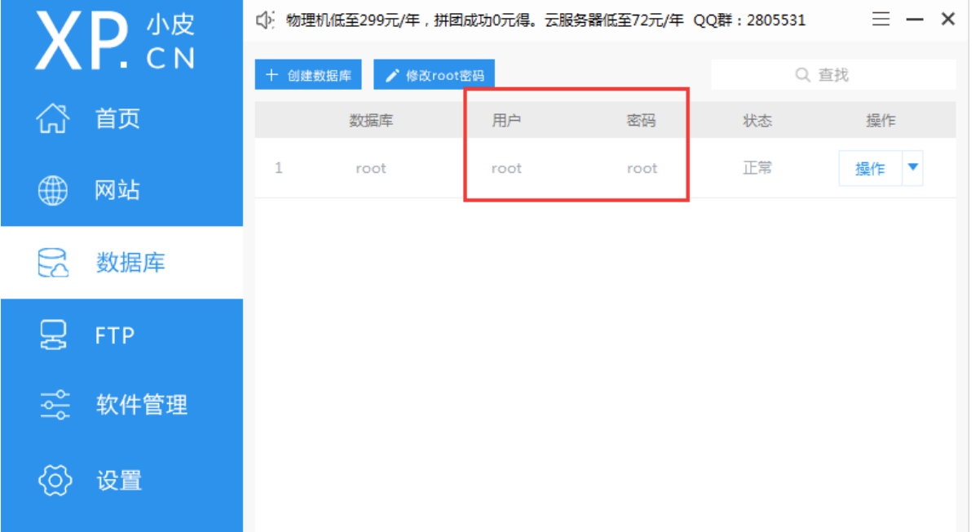Click the globe icon for 网站
Screen dimensions: 980x532
[54, 190]
